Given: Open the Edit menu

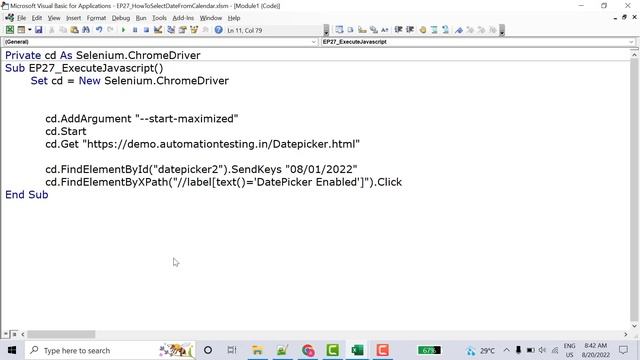Looking at the screenshot, I should click(x=37, y=18).
